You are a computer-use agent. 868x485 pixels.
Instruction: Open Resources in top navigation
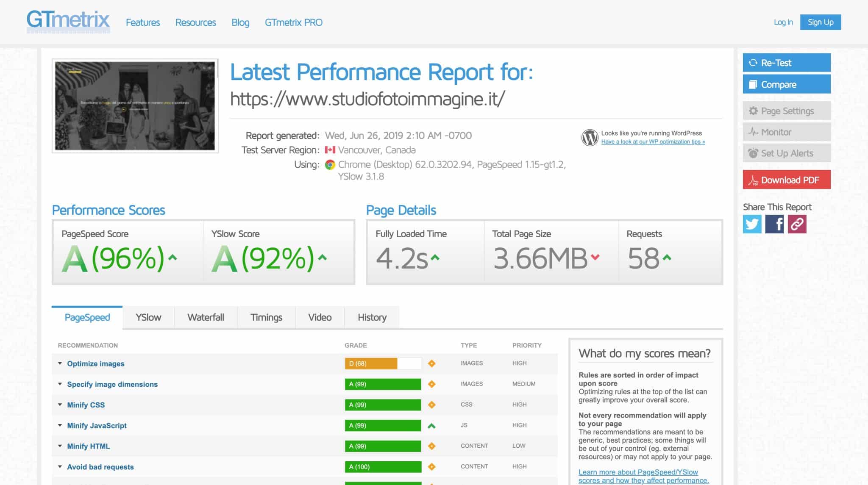tap(196, 22)
